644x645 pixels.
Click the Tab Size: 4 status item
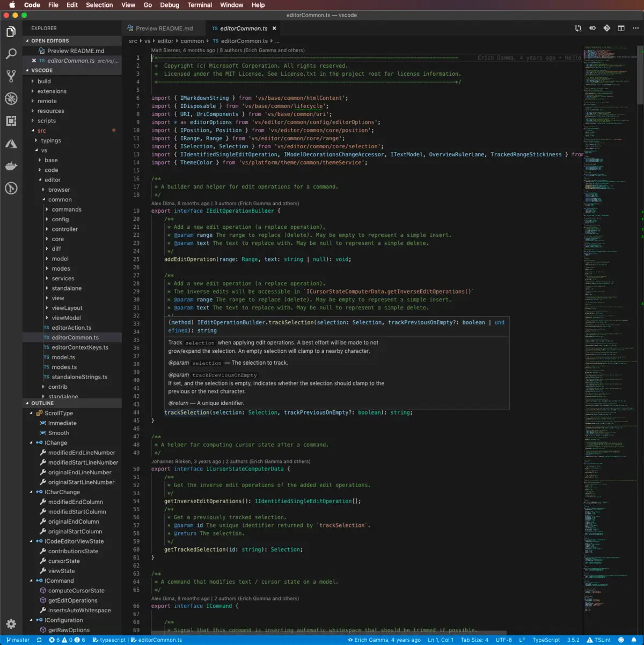(474, 640)
